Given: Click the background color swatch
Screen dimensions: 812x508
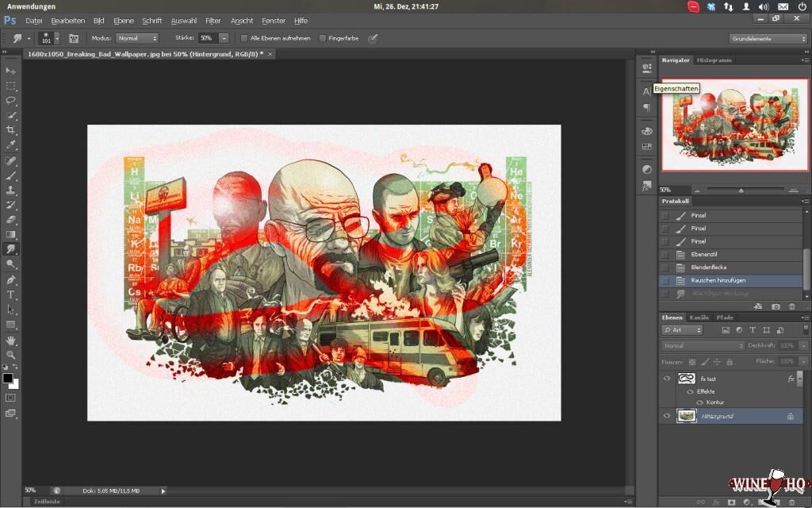Looking at the screenshot, I should [x=15, y=384].
